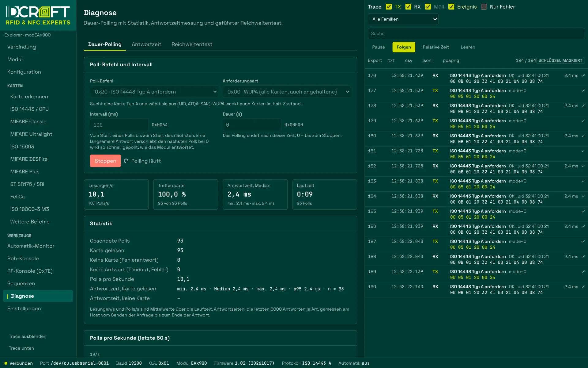This screenshot has height=368, width=588.
Task: Toggle the TX trace checkbox
Action: click(389, 7)
